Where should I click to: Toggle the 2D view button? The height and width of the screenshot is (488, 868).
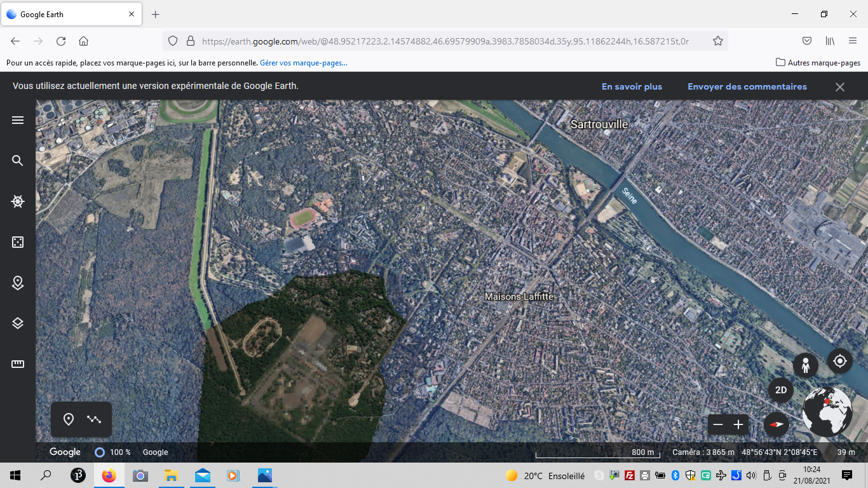(781, 390)
